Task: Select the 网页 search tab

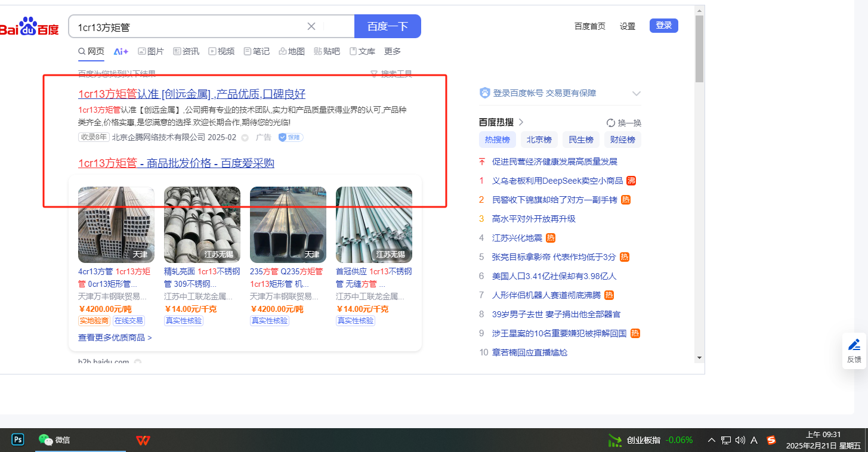Action: 91,51
